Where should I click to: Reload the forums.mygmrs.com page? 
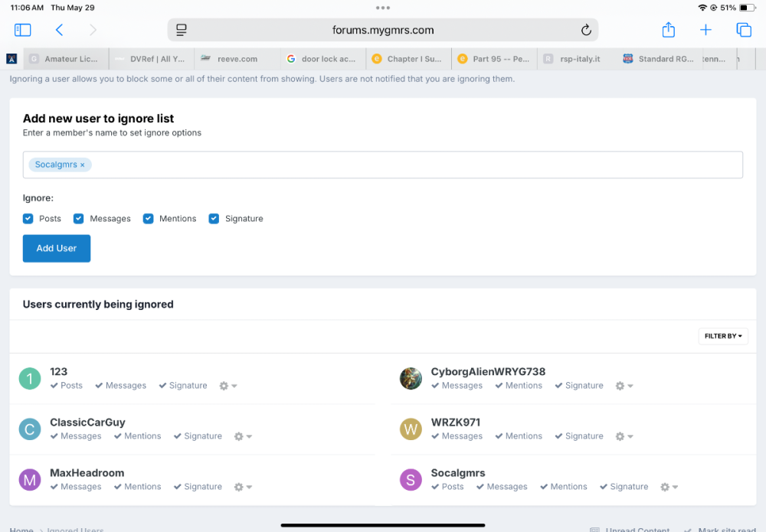click(586, 30)
